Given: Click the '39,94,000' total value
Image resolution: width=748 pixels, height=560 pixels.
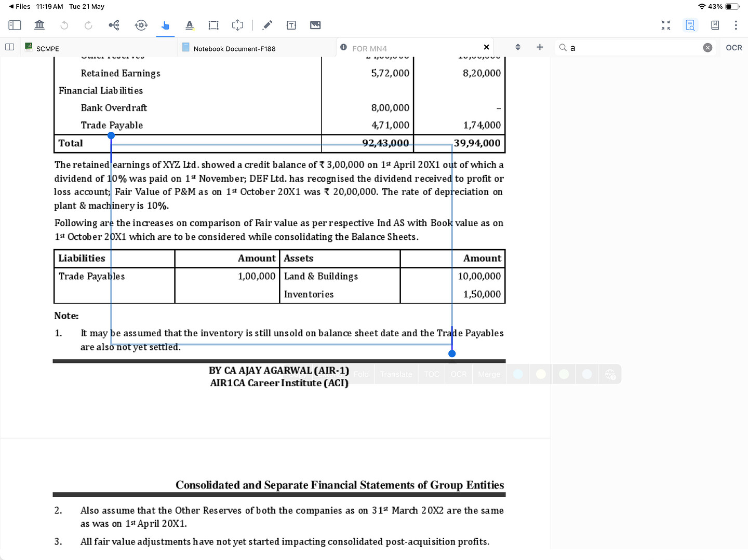Looking at the screenshot, I should tap(477, 143).
